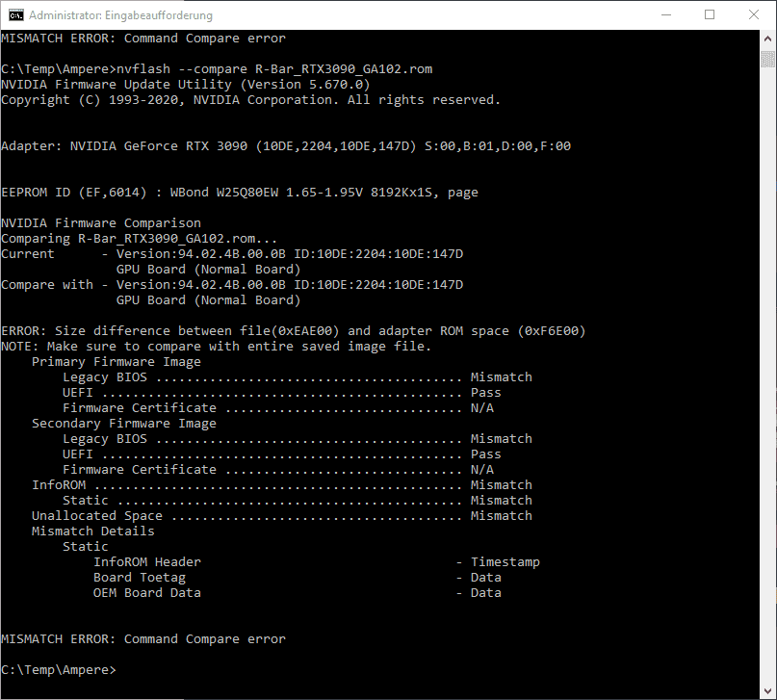Click the 'Current - Version:94.02.4B.00.0B' line
Viewport: 777px width, 700px height.
(x=232, y=253)
